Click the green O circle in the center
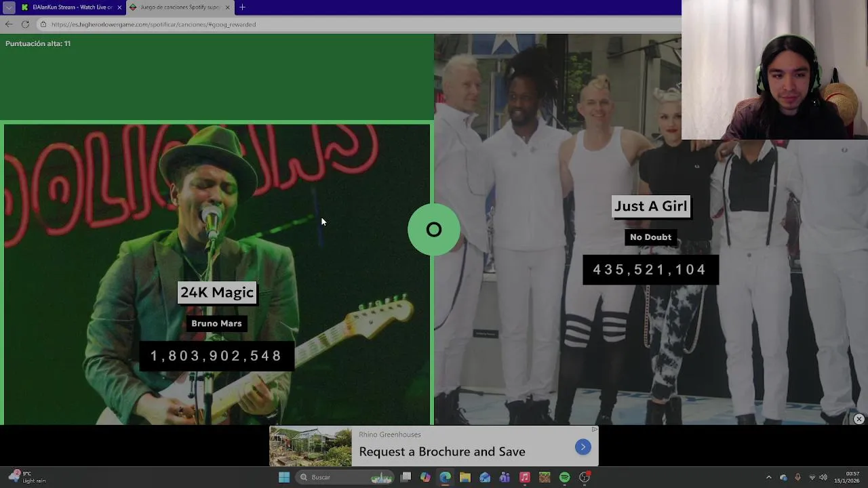Viewport: 868px width, 488px height. [434, 230]
